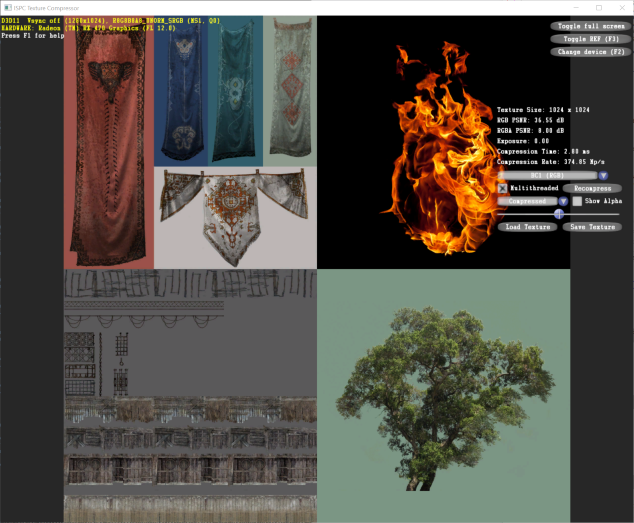Click the Load Texture button
Viewport: 634px width, 523px height.
tap(528, 227)
